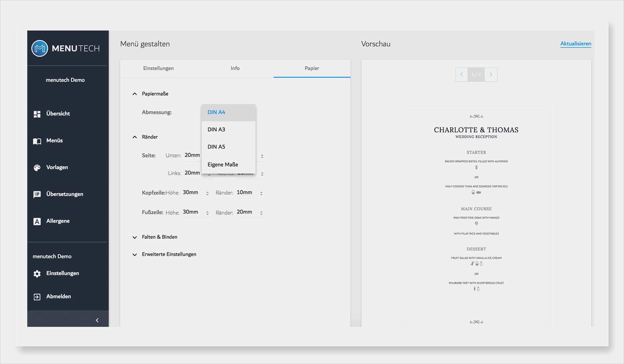Open Übersetzungen chat icon

(37, 195)
